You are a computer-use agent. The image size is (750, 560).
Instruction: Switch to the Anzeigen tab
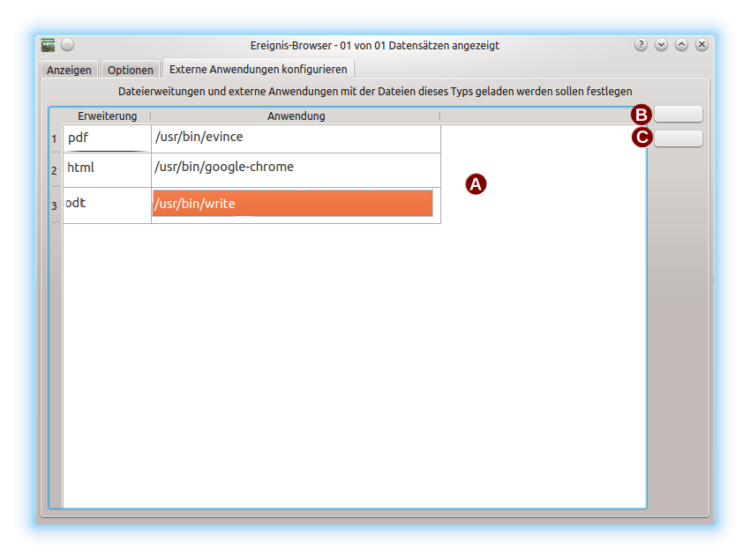[69, 70]
